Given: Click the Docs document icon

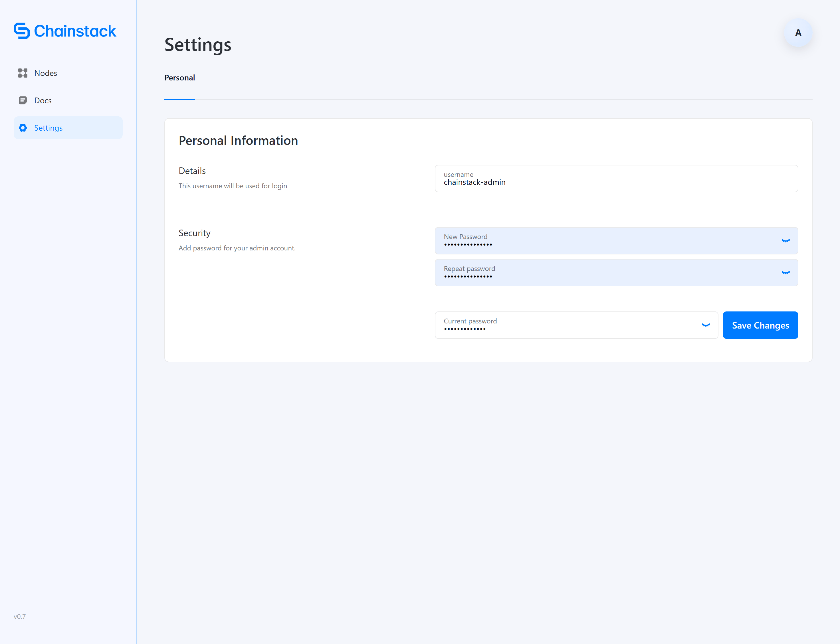Looking at the screenshot, I should click(23, 100).
